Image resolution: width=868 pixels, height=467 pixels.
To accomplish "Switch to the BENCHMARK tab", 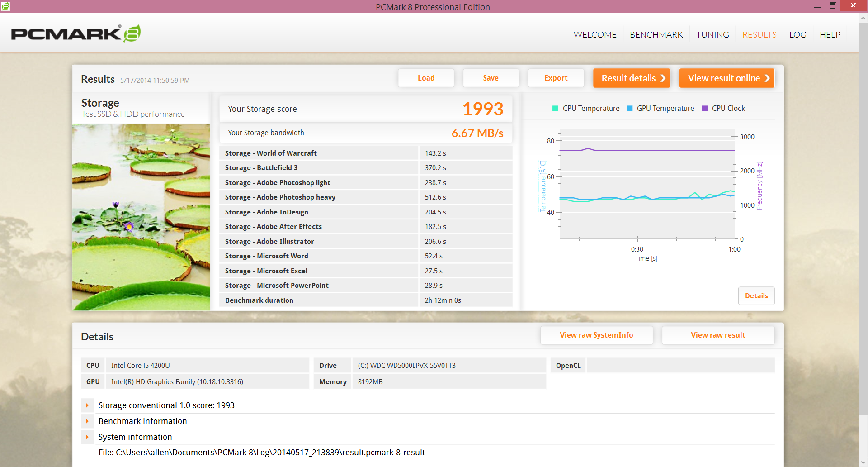I will click(x=656, y=34).
